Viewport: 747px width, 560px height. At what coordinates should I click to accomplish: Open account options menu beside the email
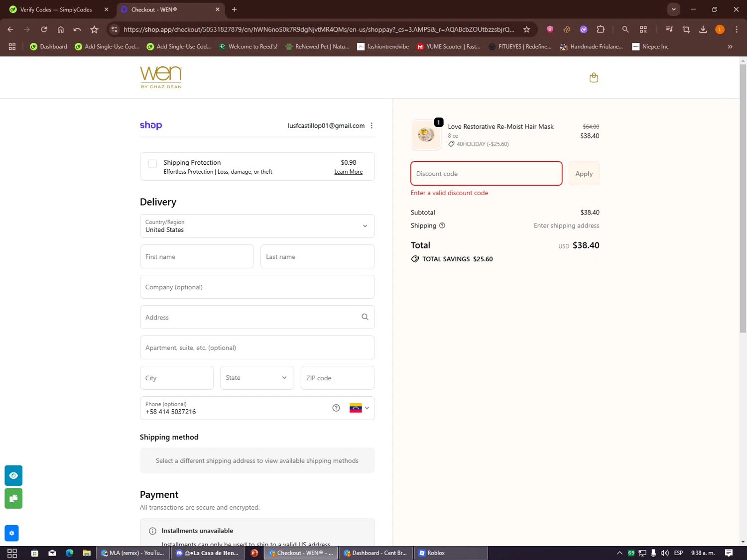click(372, 126)
